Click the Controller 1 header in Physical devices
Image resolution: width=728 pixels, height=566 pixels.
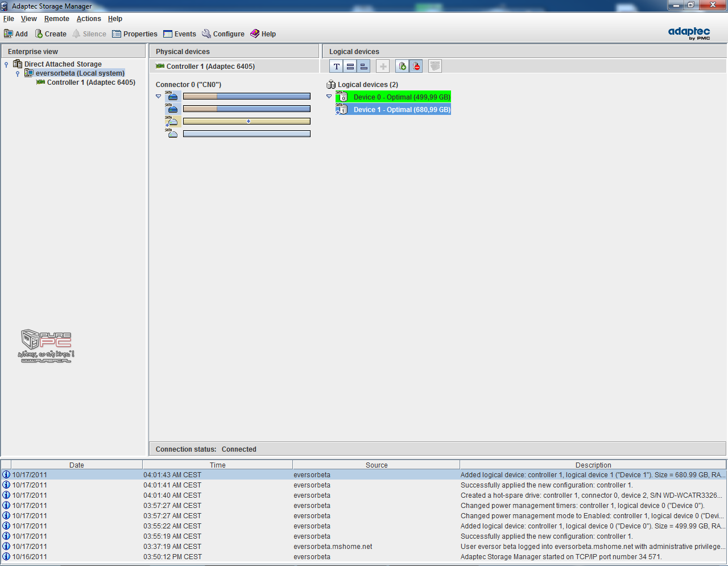(x=210, y=67)
